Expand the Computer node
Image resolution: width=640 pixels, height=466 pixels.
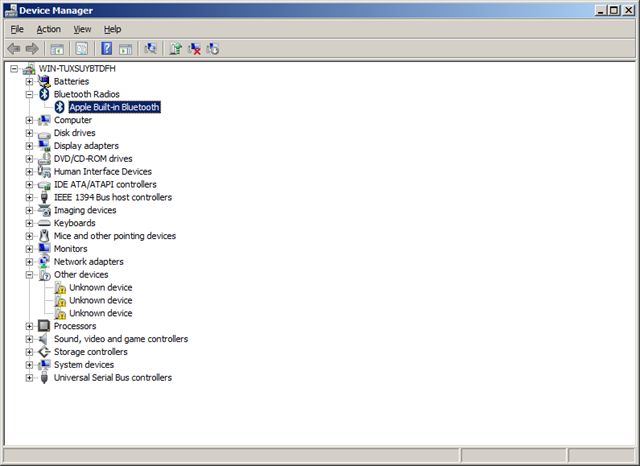pyautogui.click(x=29, y=120)
